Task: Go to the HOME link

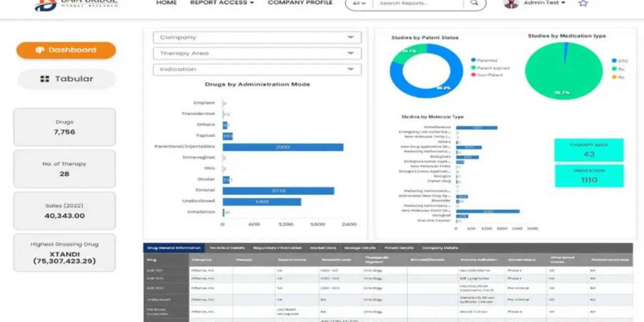Action: 166,3
